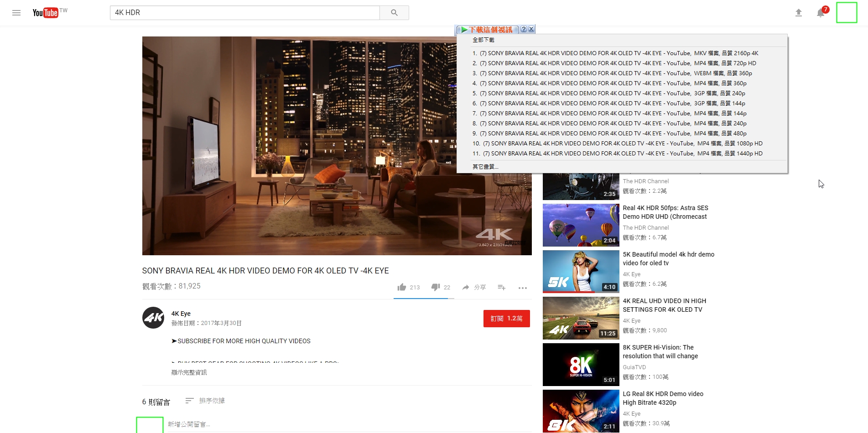The width and height of the screenshot is (868, 433).
Task: Open the hamburger guide menu
Action: [16, 13]
